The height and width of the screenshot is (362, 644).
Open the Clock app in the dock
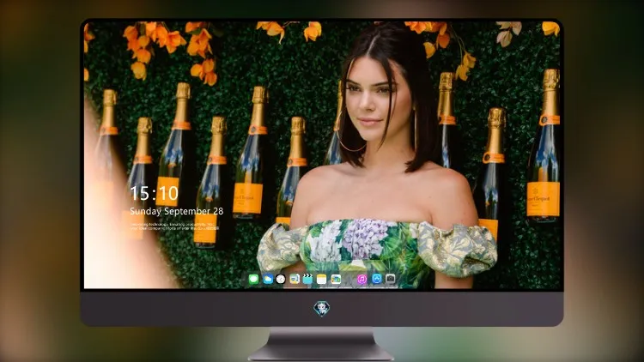(281, 279)
